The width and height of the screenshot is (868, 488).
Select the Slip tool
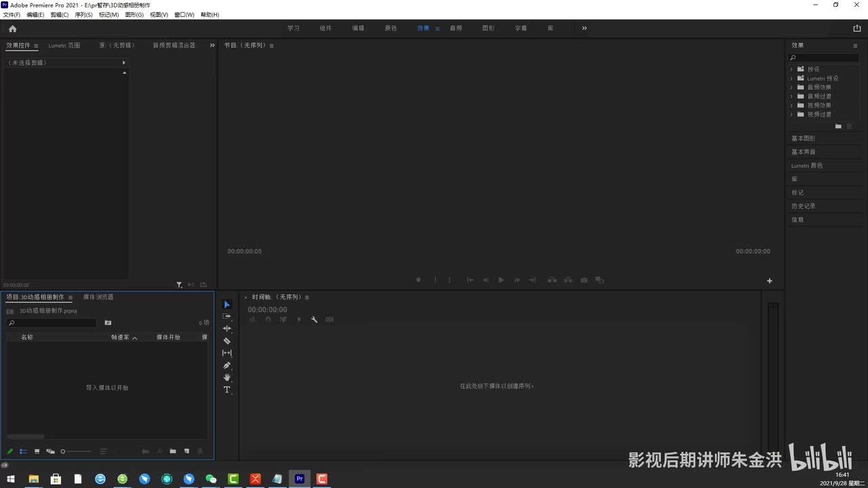pos(227,353)
